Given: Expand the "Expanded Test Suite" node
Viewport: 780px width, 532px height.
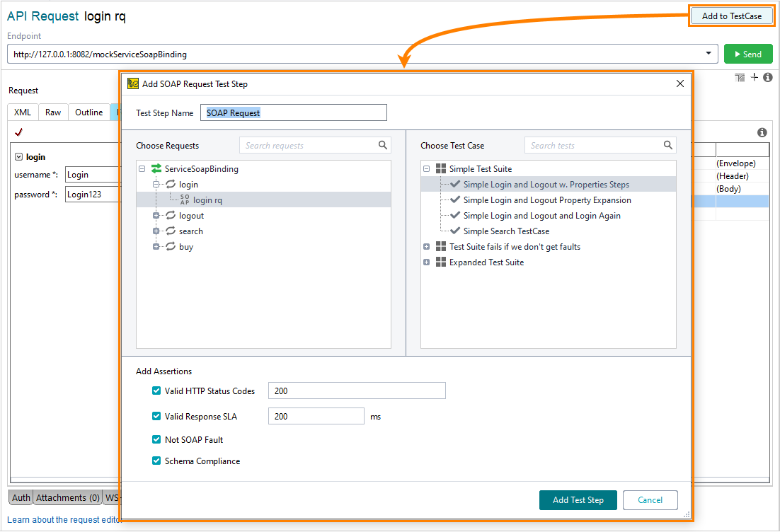Looking at the screenshot, I should [426, 262].
